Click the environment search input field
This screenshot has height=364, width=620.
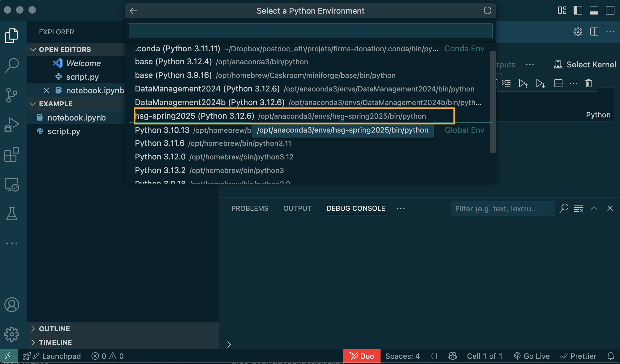310,31
